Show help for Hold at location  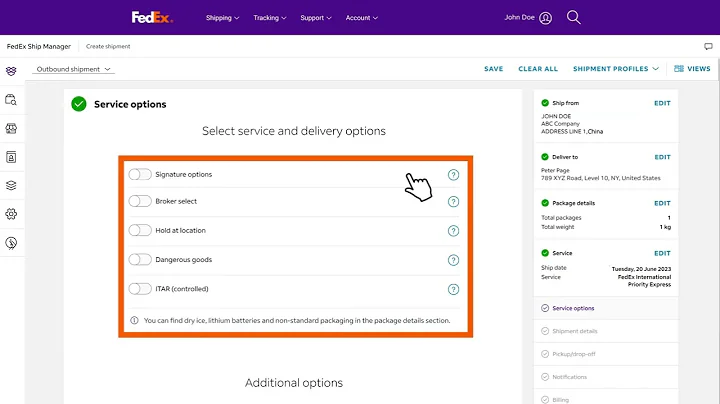[453, 231]
